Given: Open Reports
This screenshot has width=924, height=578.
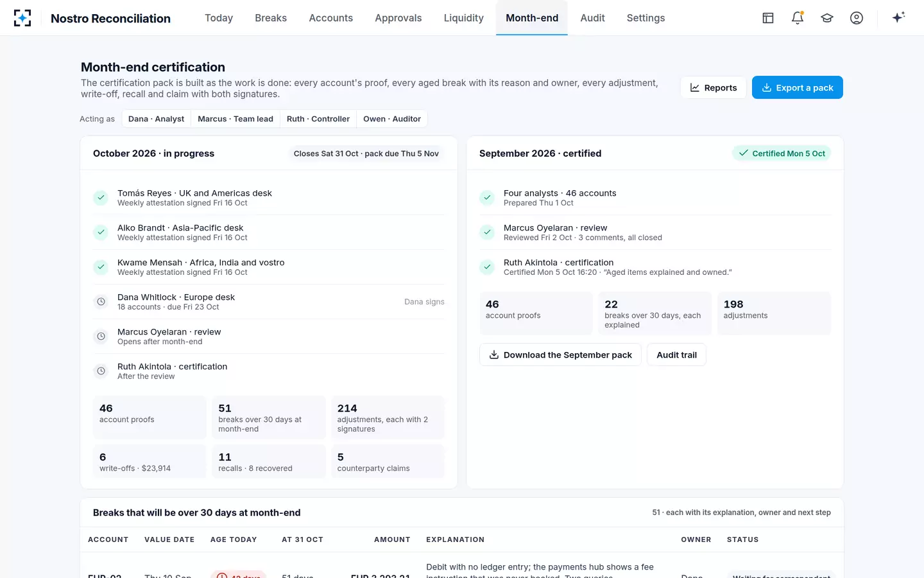Looking at the screenshot, I should coord(714,87).
